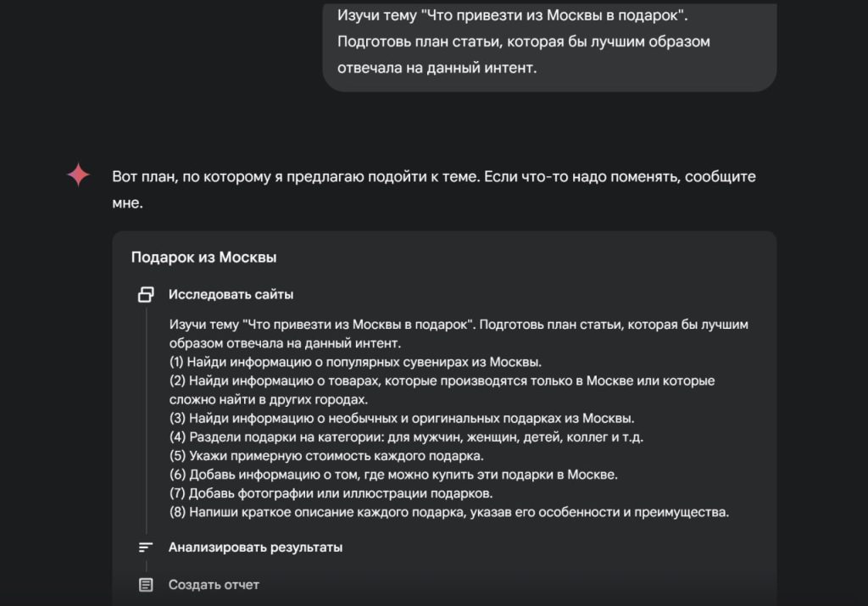Click plan step (6) on where to buy
Viewport: 868px width, 606px height.
click(x=393, y=475)
